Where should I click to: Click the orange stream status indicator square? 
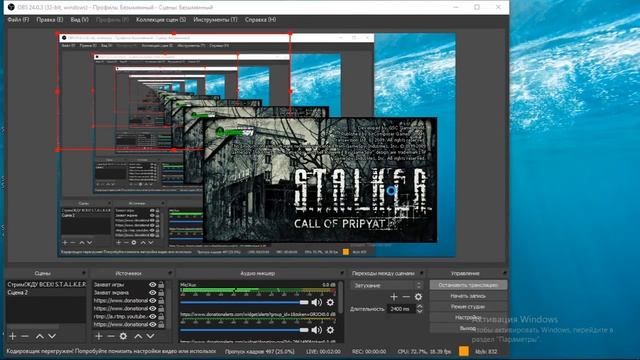pyautogui.click(x=464, y=351)
